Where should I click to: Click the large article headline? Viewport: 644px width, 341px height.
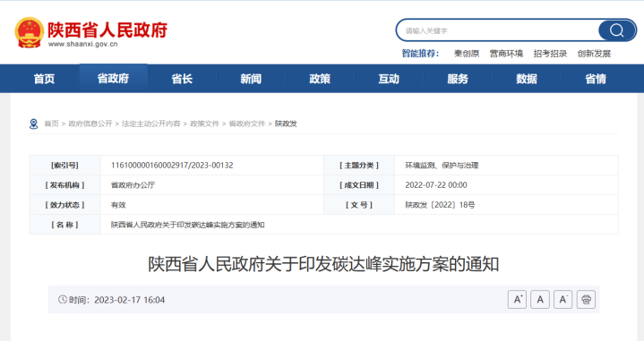coord(323,264)
